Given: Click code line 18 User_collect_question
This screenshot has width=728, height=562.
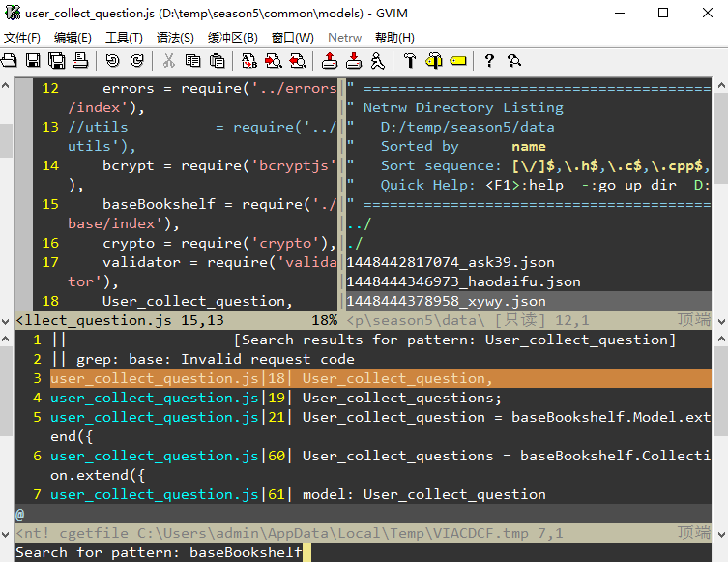Looking at the screenshot, I should pos(197,301).
